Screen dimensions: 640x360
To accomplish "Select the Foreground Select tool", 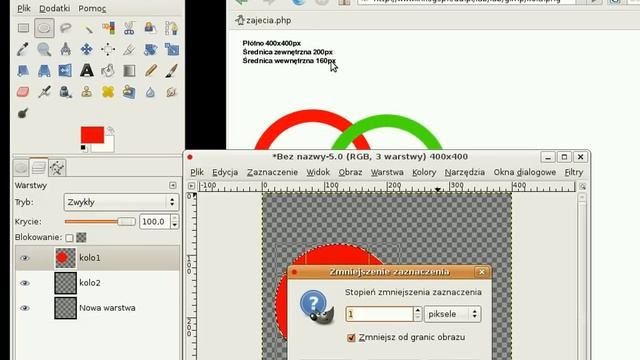I will tap(151, 28).
